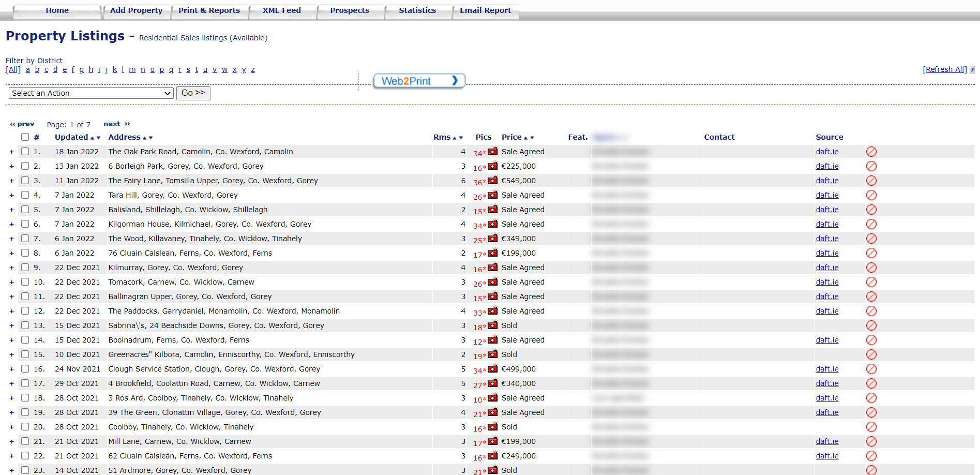Click the Go >> button
980x475 pixels.
point(193,93)
